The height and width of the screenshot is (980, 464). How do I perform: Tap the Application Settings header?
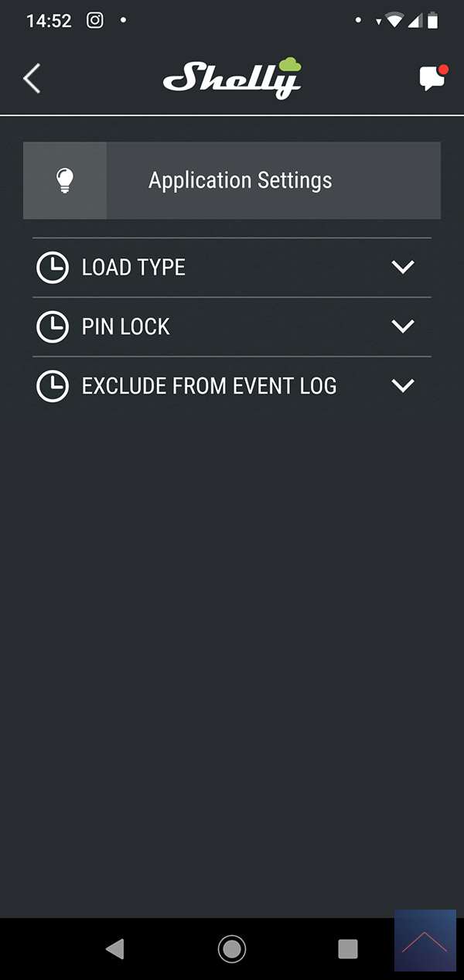[241, 180]
